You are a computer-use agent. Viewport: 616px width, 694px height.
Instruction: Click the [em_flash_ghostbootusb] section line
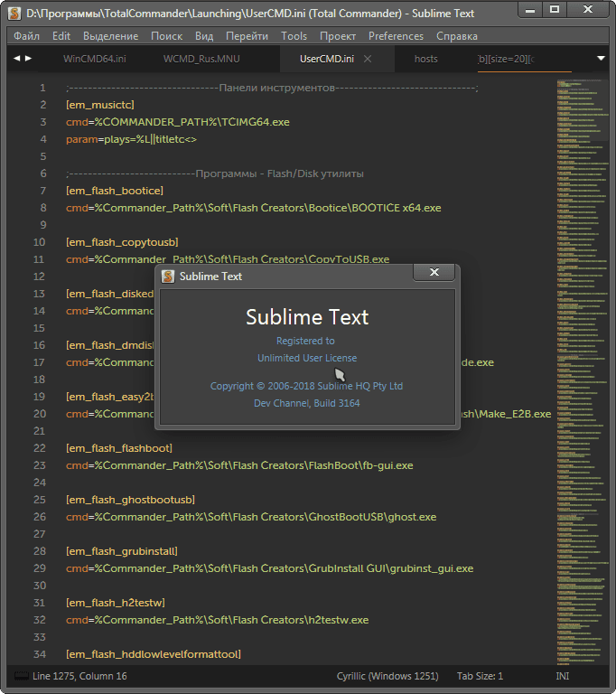(x=131, y=499)
